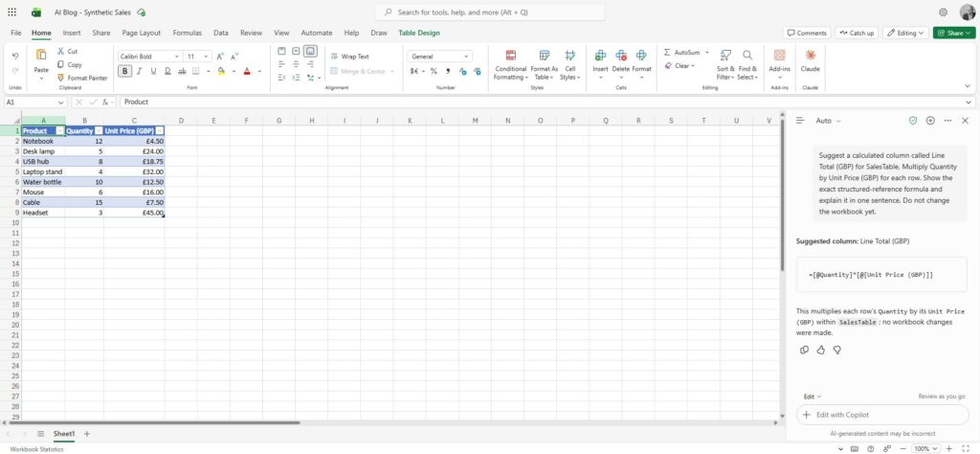The image size is (980, 454).
Task: Toggle Double Underline formatting
Action: tap(167, 71)
